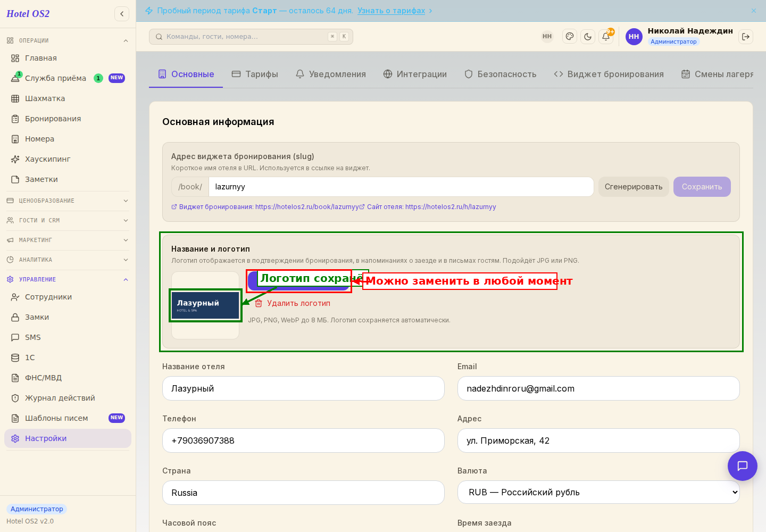Viewport: 766px width, 532px height.
Task: Open Шаблоны писем page
Action: click(68, 418)
